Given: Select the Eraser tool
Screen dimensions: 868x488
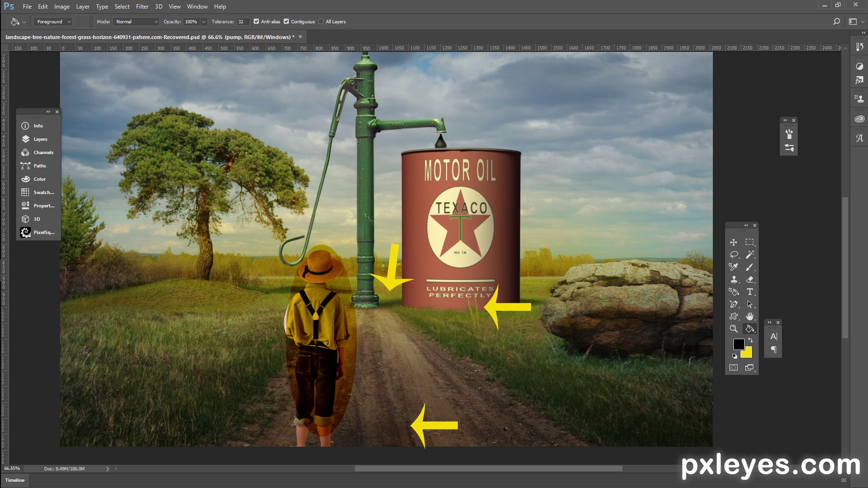Looking at the screenshot, I should (750, 279).
